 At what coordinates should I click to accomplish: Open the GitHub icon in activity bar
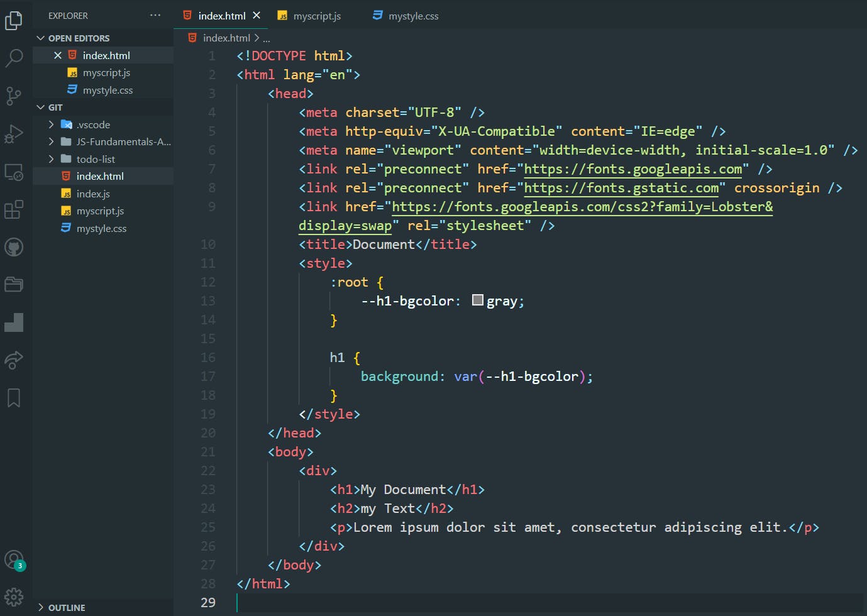[x=13, y=247]
